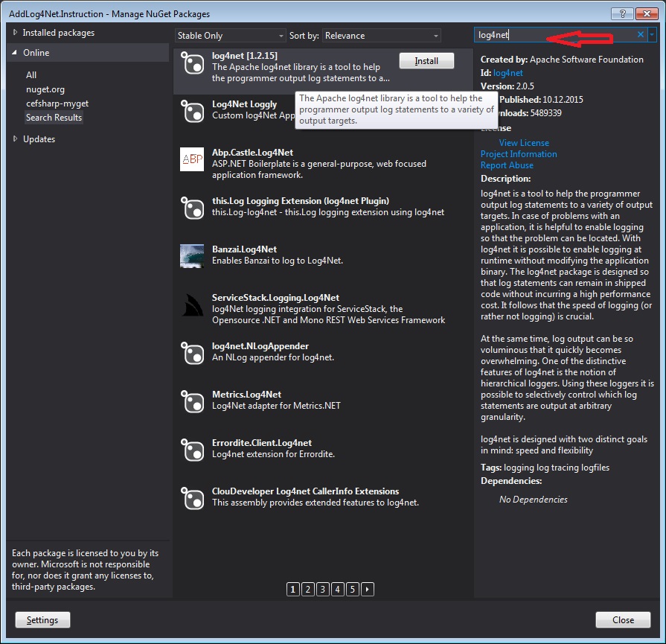Click the Errordite.Client.Log4net package icon
The height and width of the screenshot is (644, 666).
pos(192,450)
